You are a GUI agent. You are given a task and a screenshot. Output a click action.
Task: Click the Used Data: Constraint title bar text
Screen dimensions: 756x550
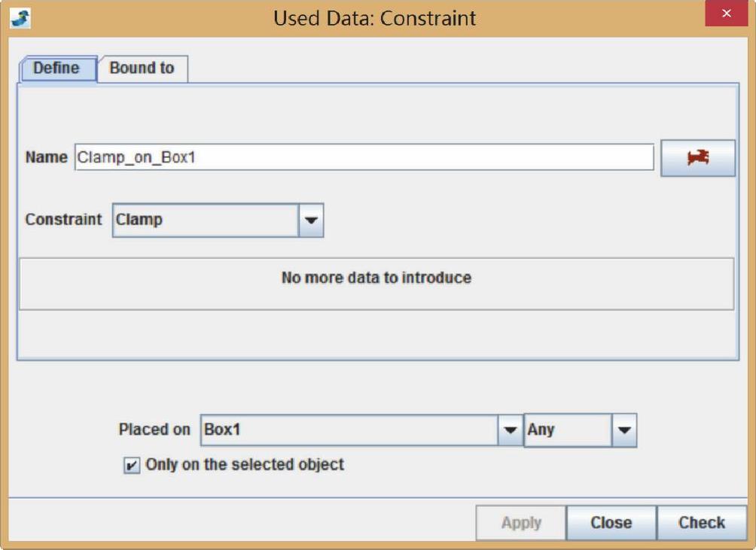374,17
